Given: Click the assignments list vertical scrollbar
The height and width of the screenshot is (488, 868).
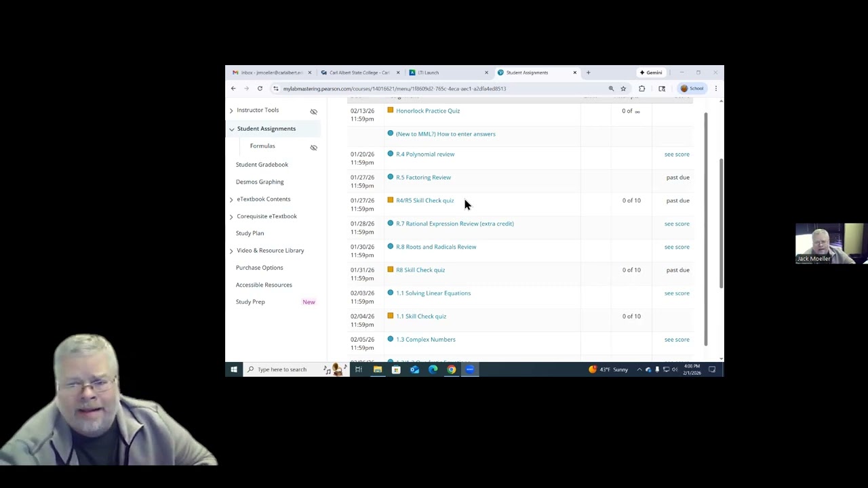Looking at the screenshot, I should point(706,228).
